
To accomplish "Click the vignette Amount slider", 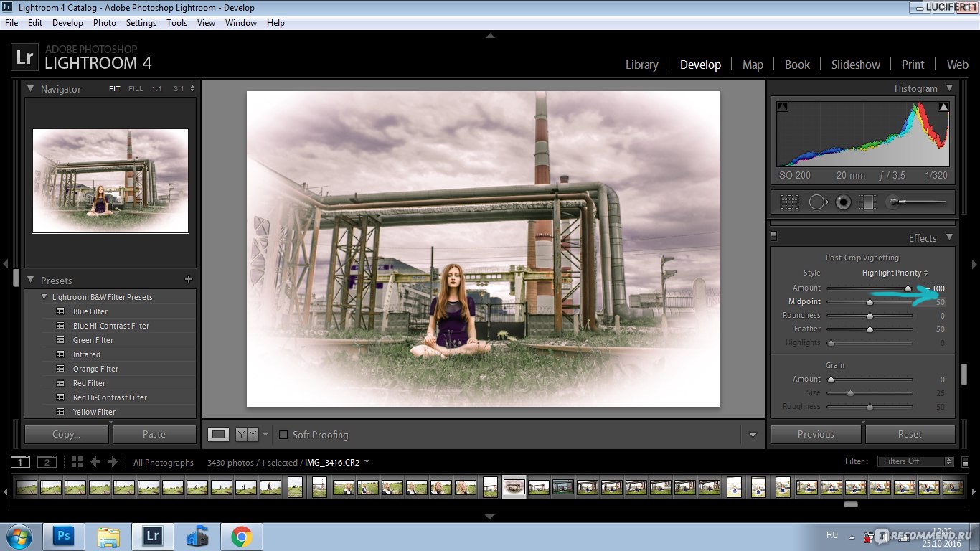I will (870, 288).
